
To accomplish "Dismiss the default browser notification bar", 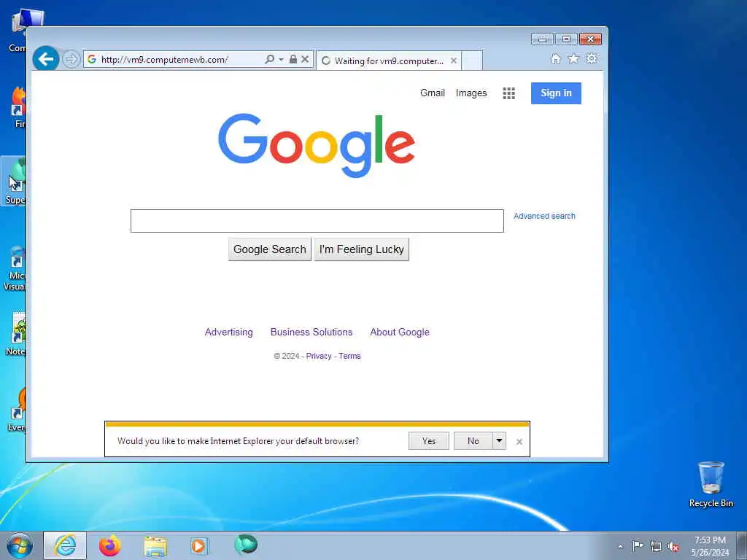I will click(519, 442).
